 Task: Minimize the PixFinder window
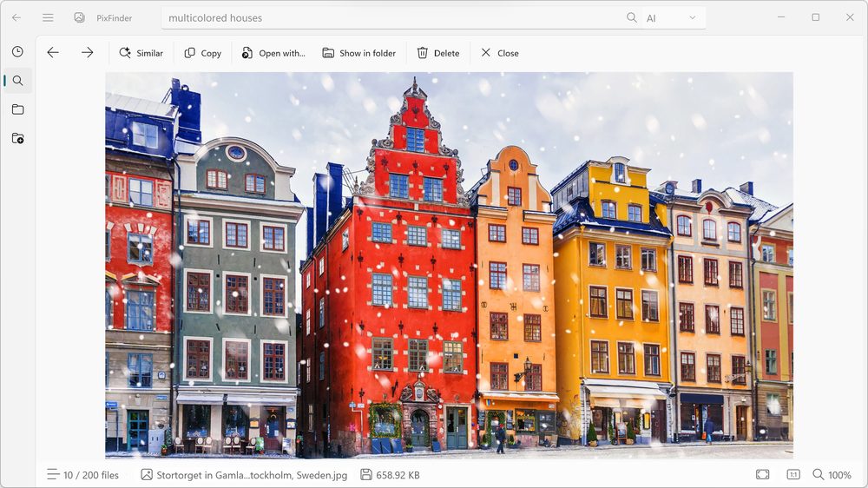point(781,17)
